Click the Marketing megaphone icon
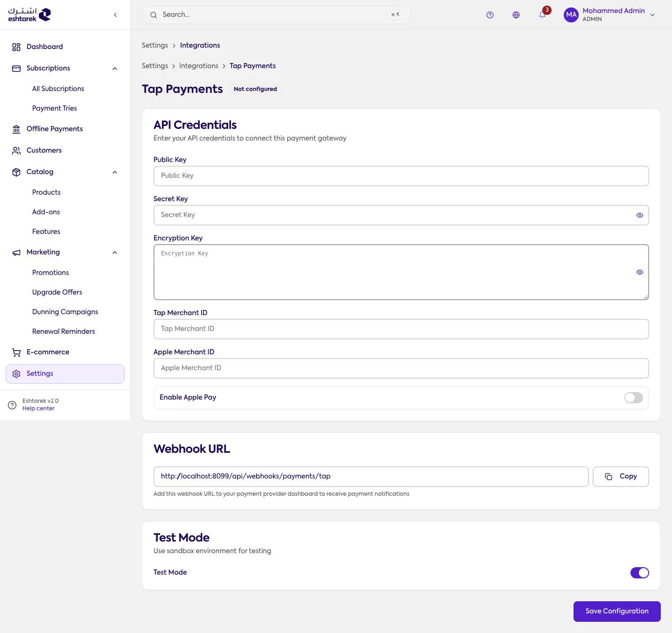 (16, 252)
